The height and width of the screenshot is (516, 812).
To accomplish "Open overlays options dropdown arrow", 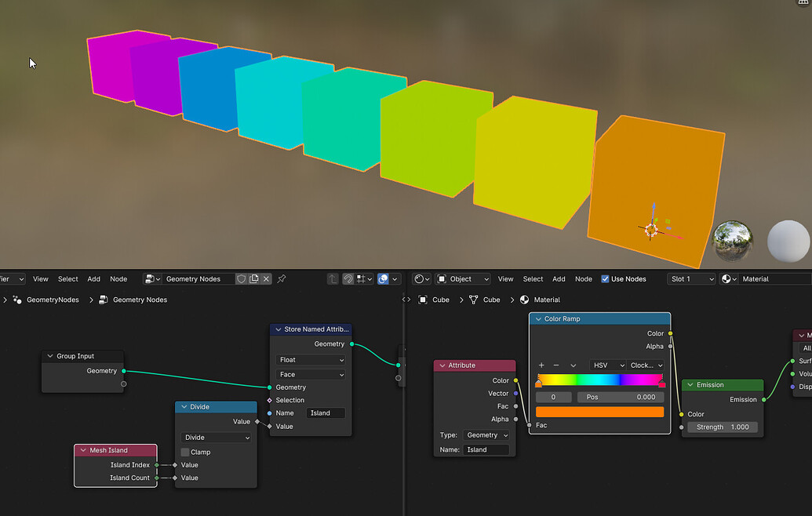I will [x=395, y=279].
